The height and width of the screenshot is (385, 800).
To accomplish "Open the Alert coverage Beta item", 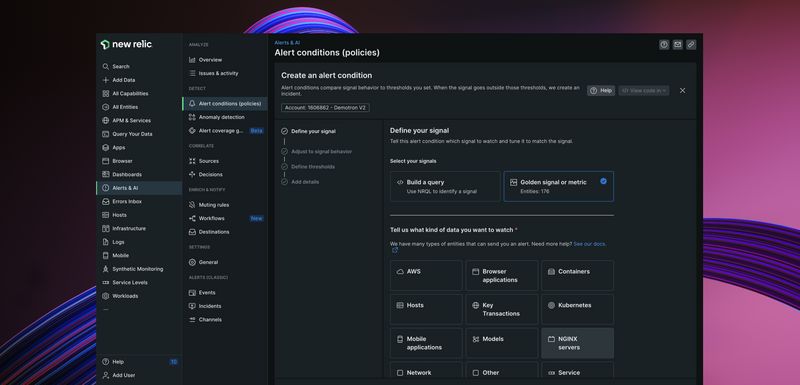I will [x=224, y=131].
